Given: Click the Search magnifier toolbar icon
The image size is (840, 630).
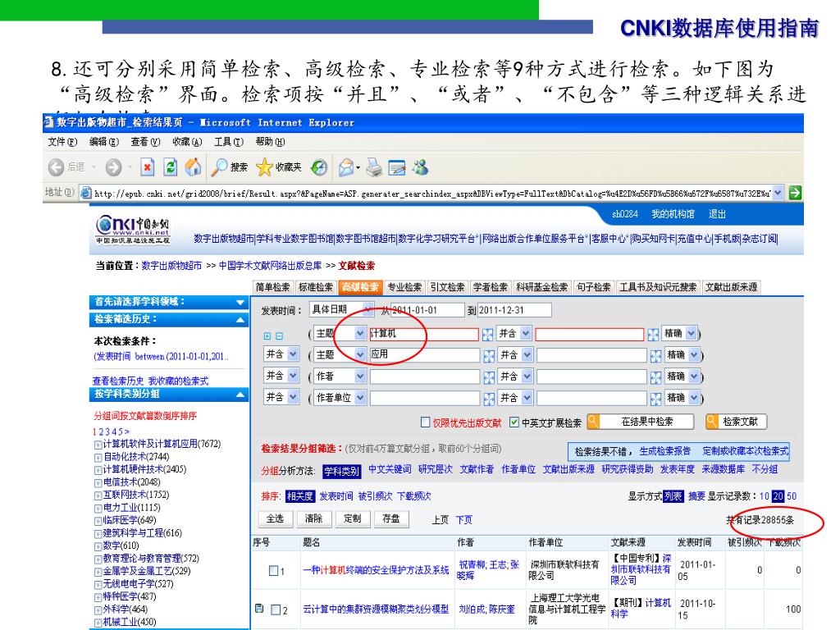Looking at the screenshot, I should pos(219,167).
